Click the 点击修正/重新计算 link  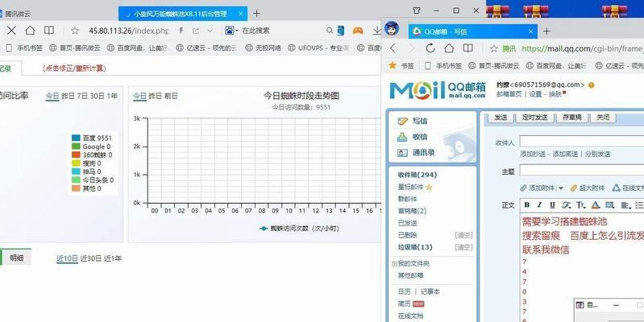click(x=74, y=68)
